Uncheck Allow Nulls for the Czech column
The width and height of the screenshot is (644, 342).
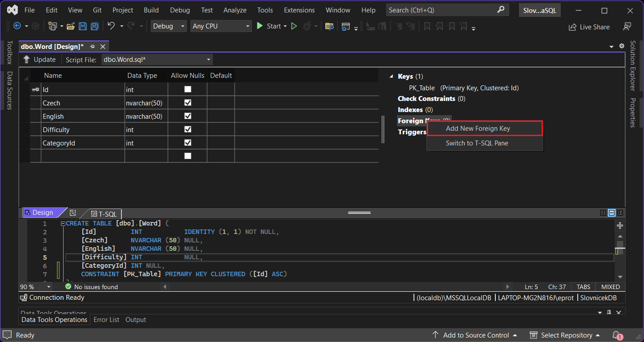[x=188, y=103]
